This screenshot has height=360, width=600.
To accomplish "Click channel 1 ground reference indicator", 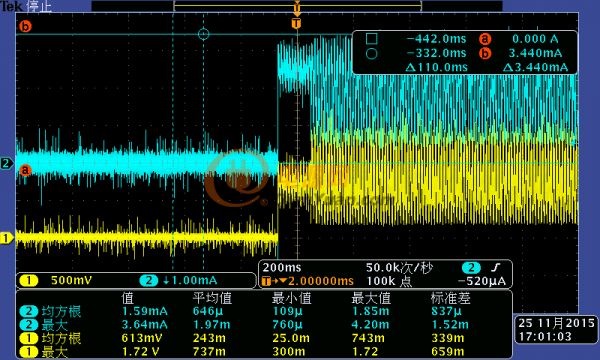I will click(x=7, y=238).
